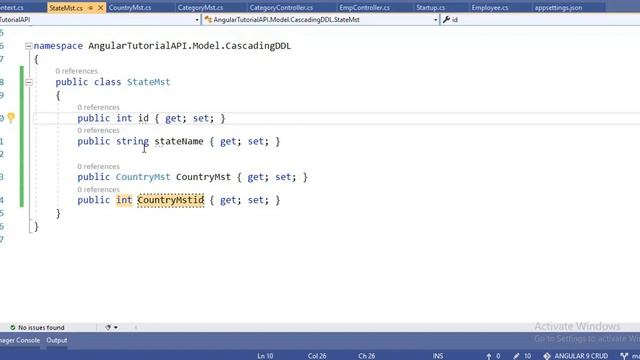Toggle pin on StateMst.cs tab
640x360 pixels.
click(x=91, y=8)
